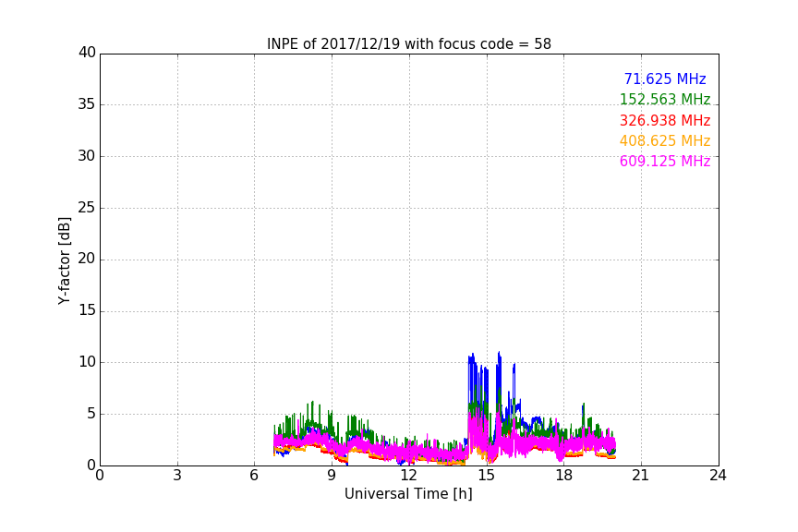Click the x-axis tick value 3
The image size is (798, 532).
tap(177, 476)
